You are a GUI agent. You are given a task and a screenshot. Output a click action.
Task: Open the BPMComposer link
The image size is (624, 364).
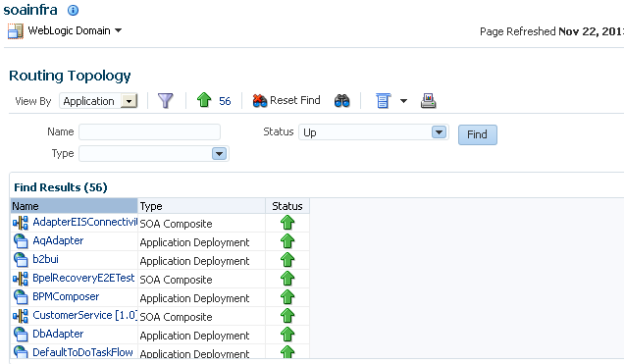pos(66,296)
